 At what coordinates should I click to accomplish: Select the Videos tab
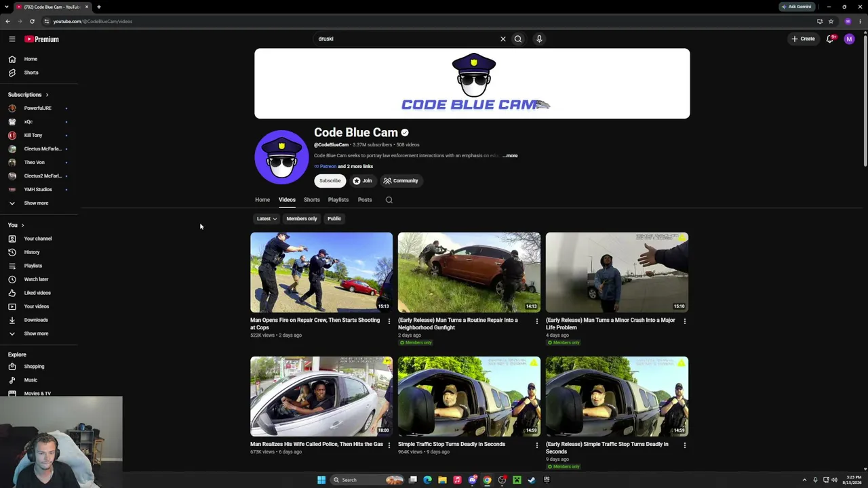[287, 200]
